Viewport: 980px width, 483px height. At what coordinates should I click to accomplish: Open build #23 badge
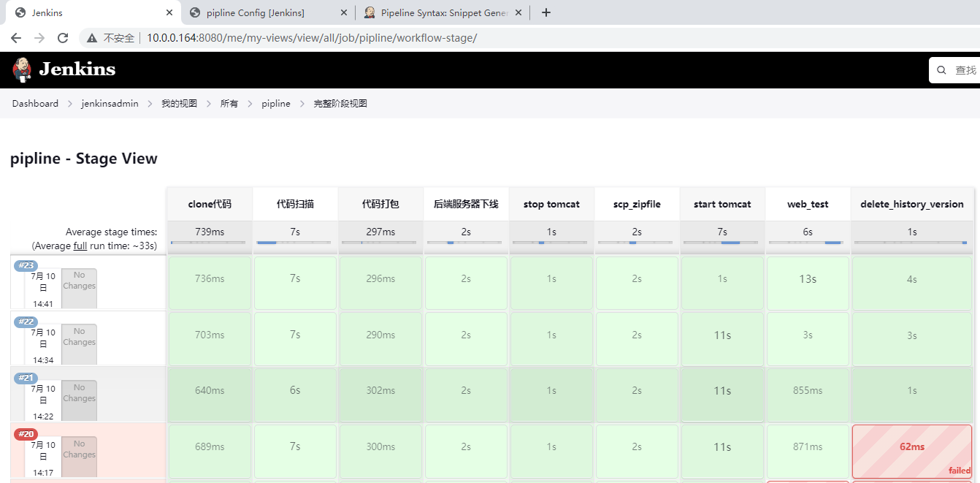(26, 265)
